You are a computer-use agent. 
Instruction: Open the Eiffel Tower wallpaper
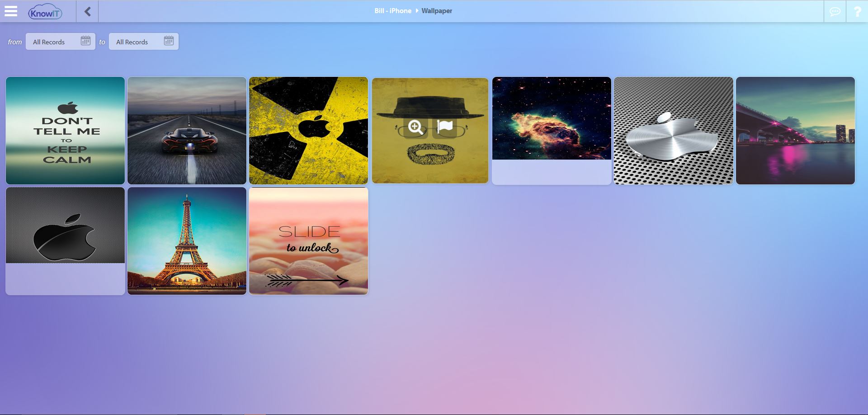[x=187, y=241]
